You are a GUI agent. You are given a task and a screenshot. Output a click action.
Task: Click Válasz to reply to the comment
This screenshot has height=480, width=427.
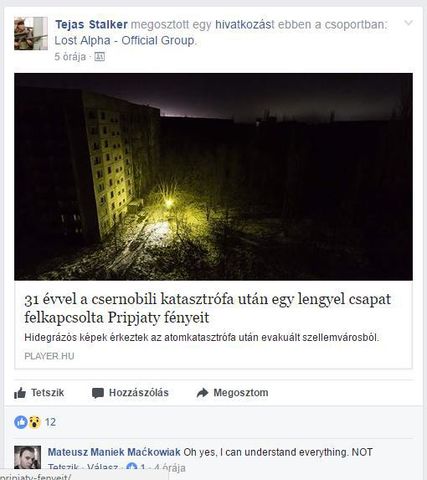(102, 468)
